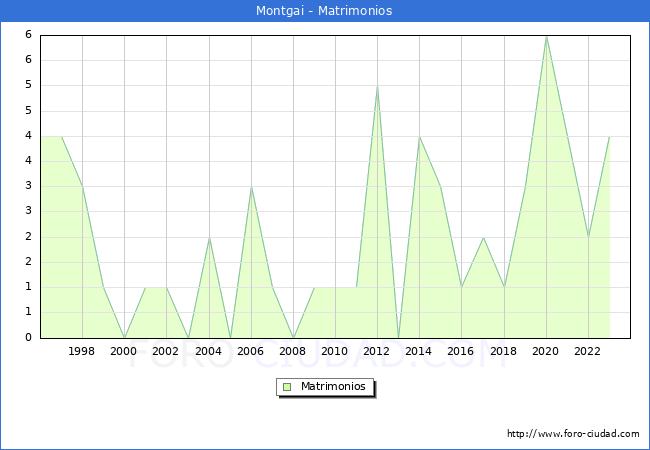Click the 2017 peak data point

483,237
